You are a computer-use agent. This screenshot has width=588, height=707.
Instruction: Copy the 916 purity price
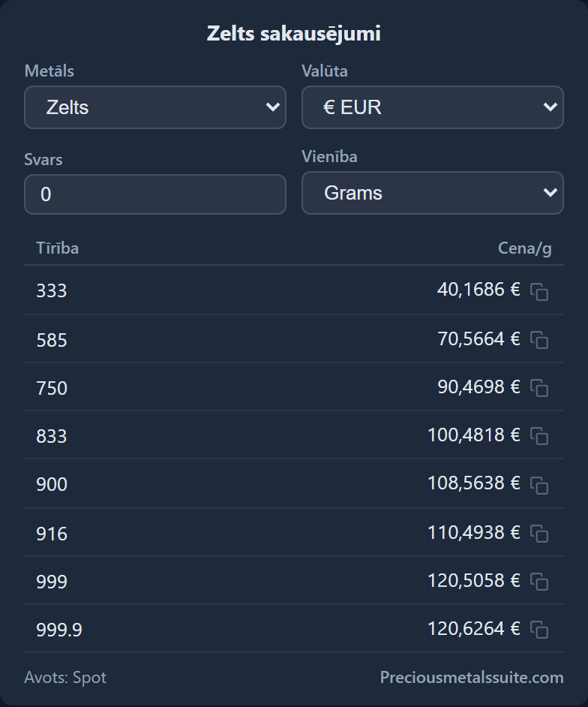[x=539, y=534]
